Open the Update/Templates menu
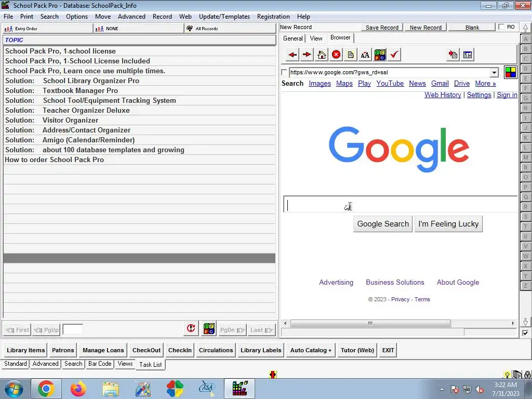The width and height of the screenshot is (532, 399). (x=224, y=17)
